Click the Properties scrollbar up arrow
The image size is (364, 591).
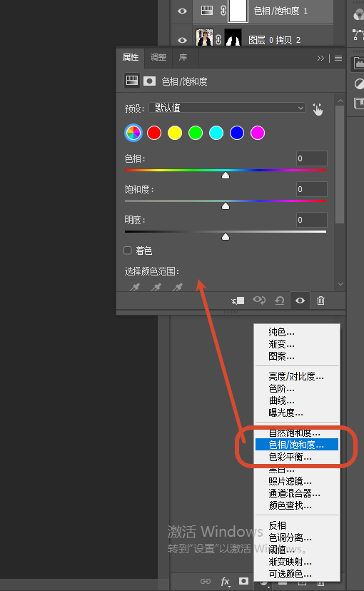pos(340,101)
